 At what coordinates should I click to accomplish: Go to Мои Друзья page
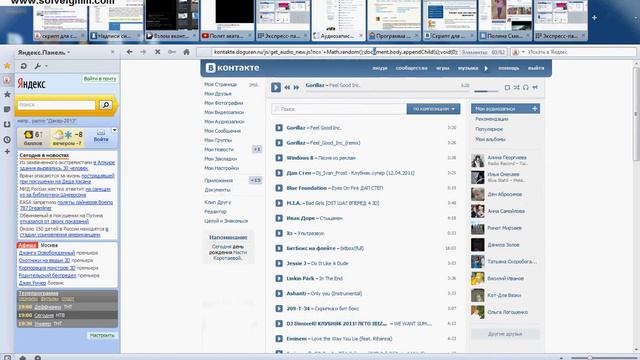pyautogui.click(x=218, y=94)
